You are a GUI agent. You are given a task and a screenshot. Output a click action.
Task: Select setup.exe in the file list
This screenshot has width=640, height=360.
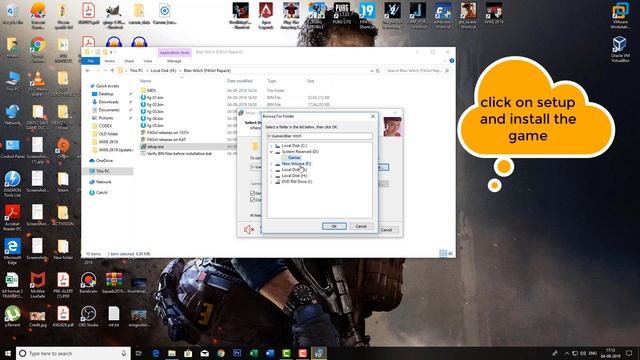pyautogui.click(x=156, y=147)
